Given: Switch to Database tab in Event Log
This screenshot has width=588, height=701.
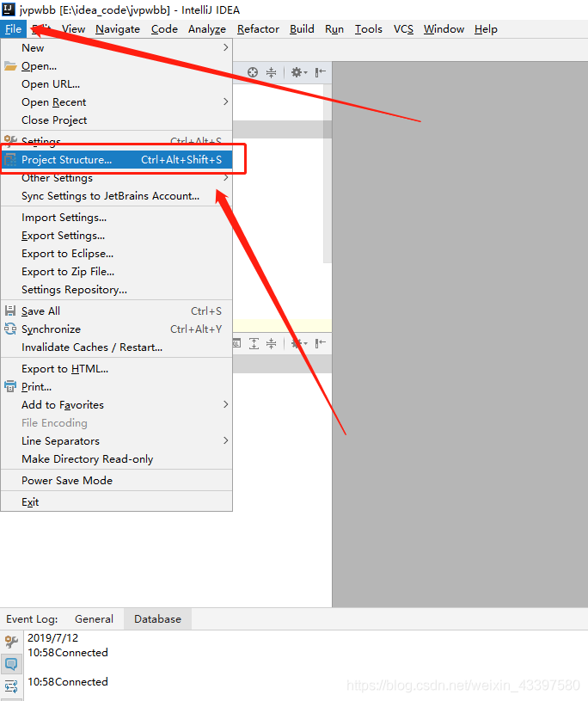Looking at the screenshot, I should [x=157, y=618].
